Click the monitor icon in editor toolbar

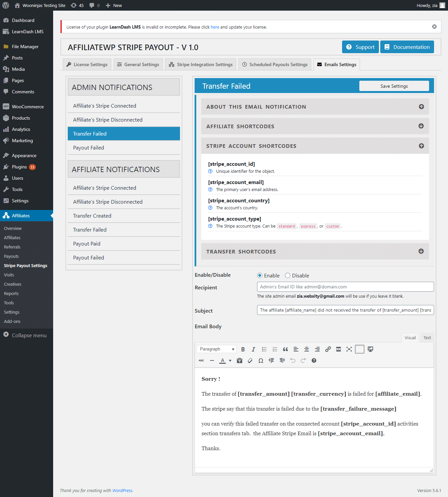(x=370, y=349)
